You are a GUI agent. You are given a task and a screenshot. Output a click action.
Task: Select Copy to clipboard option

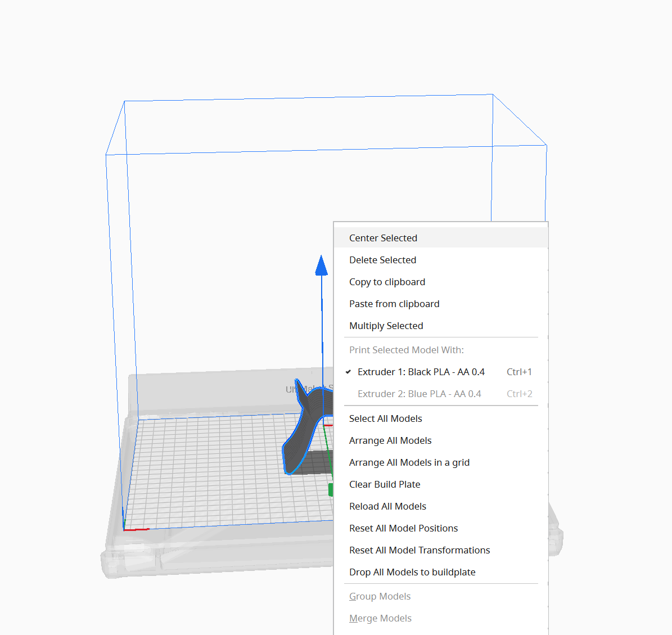[x=440, y=282]
